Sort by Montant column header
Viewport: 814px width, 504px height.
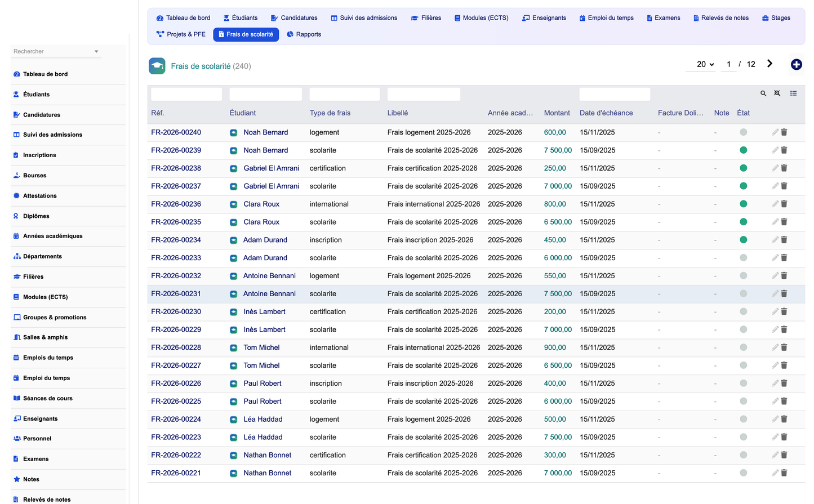557,113
